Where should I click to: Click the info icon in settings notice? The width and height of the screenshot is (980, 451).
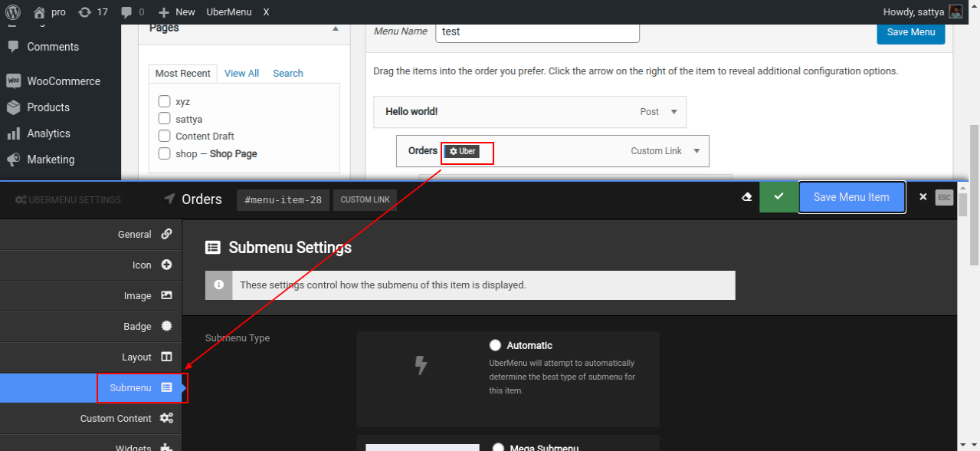[x=219, y=285]
